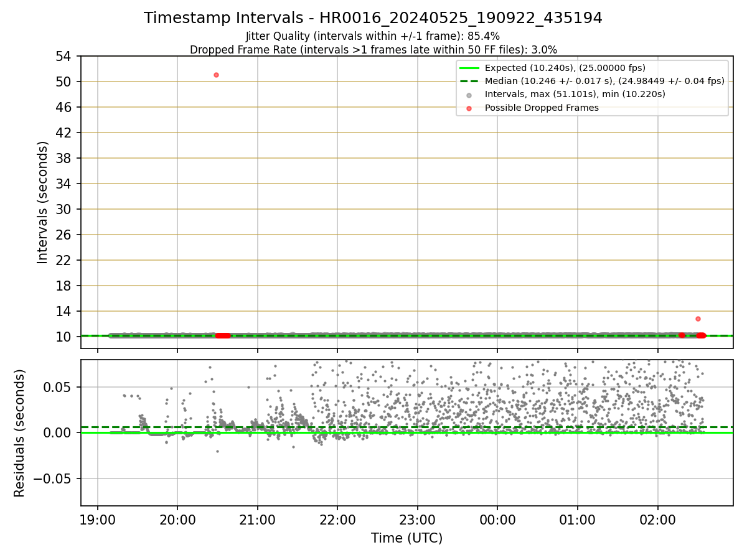
Task: Click the 'Residuals (seconds)' y-axis label
Action: coord(20,433)
